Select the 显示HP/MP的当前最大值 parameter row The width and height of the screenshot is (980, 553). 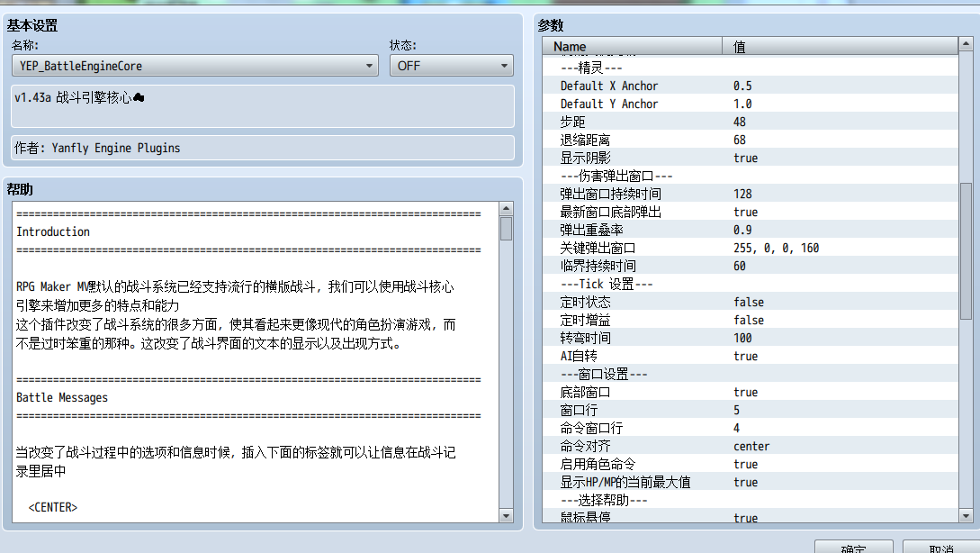(x=750, y=483)
